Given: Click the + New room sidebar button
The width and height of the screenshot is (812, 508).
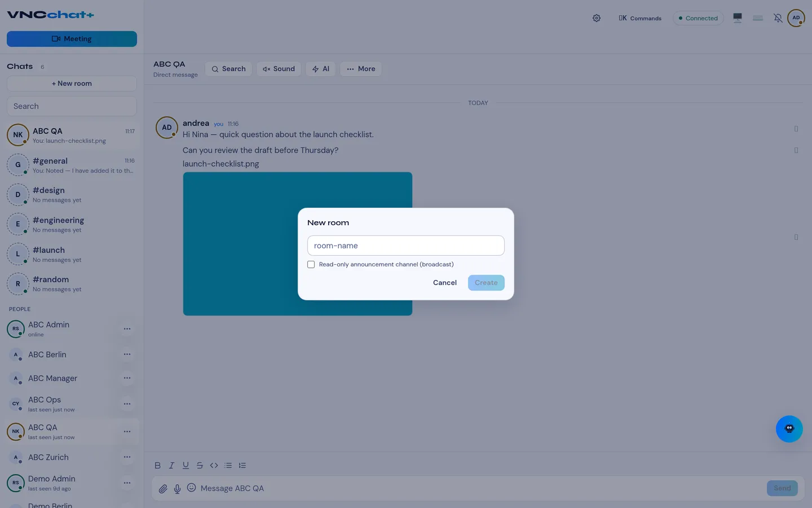Looking at the screenshot, I should coord(72,84).
